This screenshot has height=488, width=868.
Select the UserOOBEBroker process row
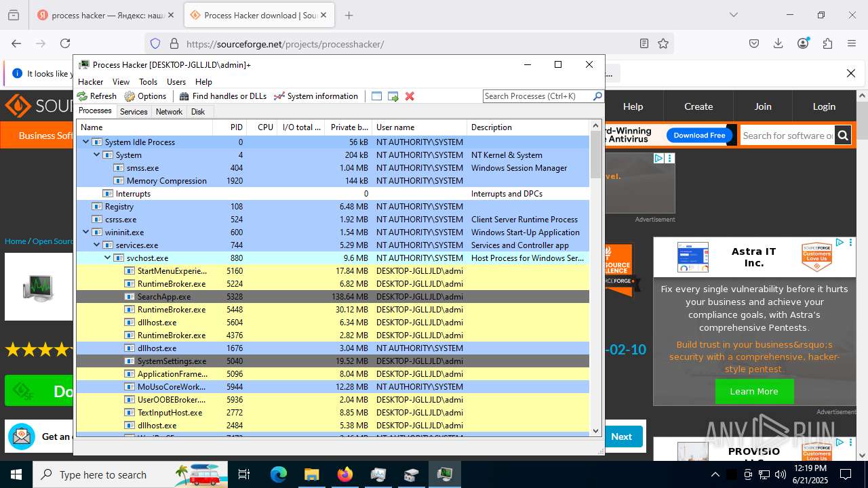(333, 400)
